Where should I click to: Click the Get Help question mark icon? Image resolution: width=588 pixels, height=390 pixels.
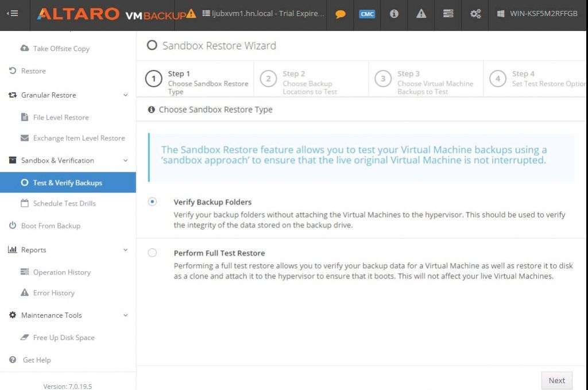tap(13, 360)
